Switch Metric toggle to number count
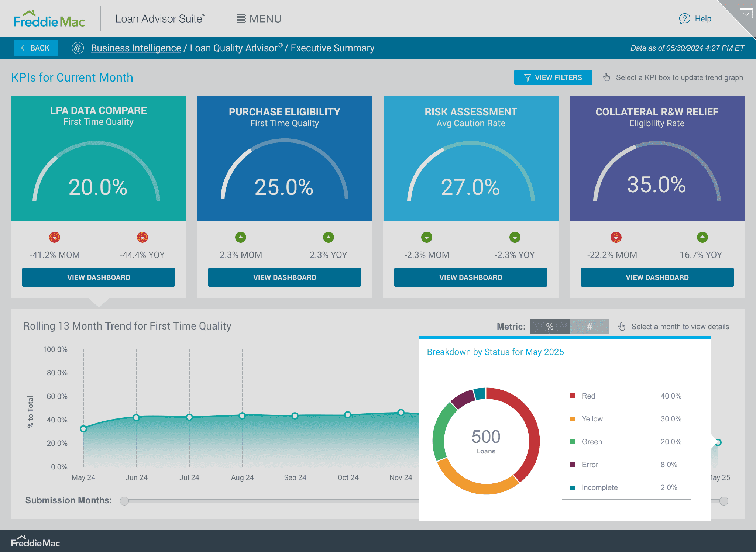This screenshot has width=756, height=552. point(589,327)
